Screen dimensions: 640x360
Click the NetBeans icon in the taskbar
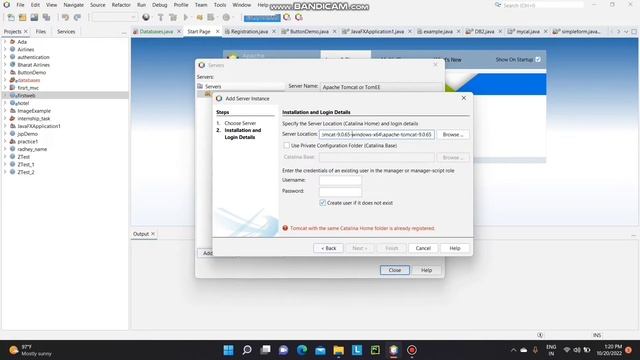point(393,350)
